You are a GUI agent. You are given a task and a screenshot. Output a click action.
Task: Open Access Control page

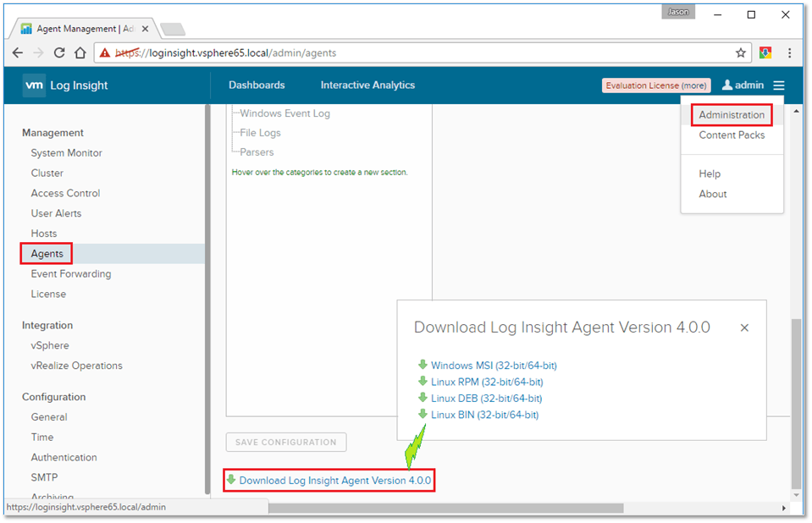65,194
